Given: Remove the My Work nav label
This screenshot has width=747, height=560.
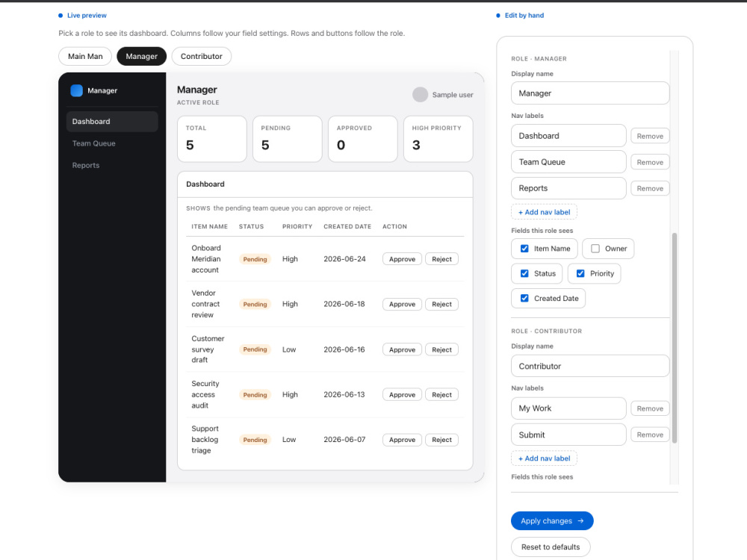Looking at the screenshot, I should (x=650, y=408).
